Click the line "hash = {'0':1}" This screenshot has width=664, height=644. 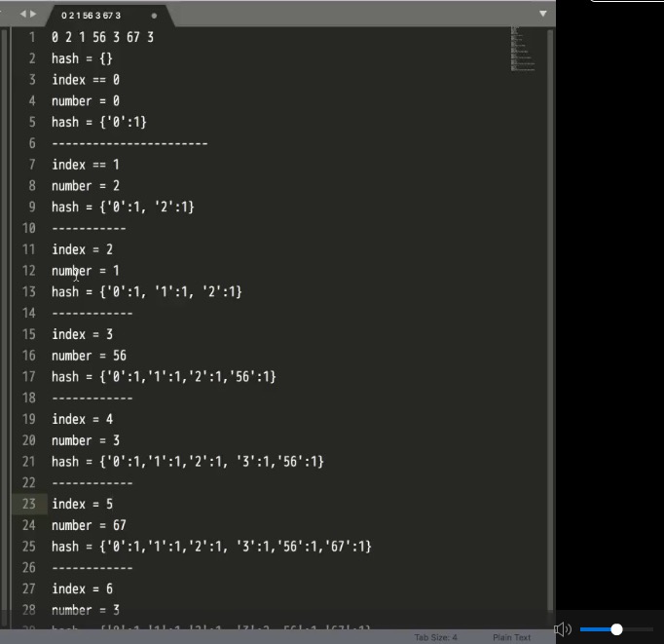coord(99,122)
